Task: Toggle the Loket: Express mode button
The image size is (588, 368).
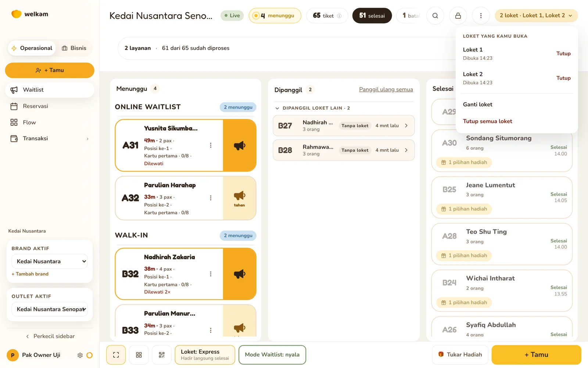Action: tap(205, 355)
